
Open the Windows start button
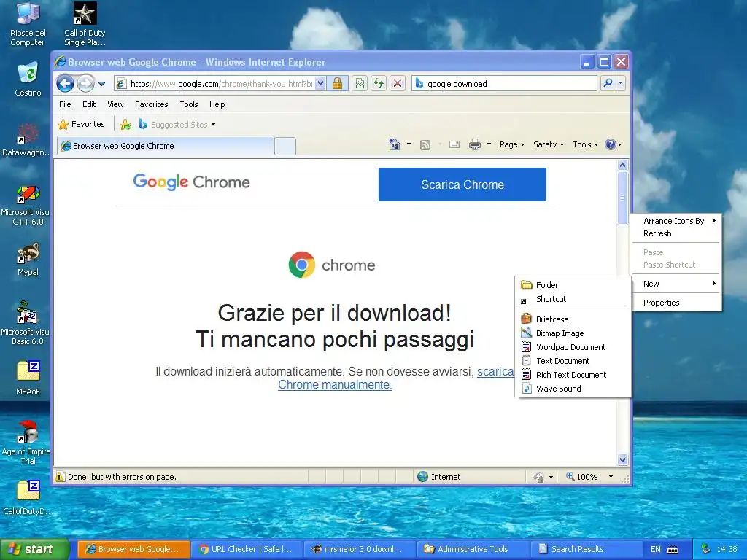click(x=35, y=549)
